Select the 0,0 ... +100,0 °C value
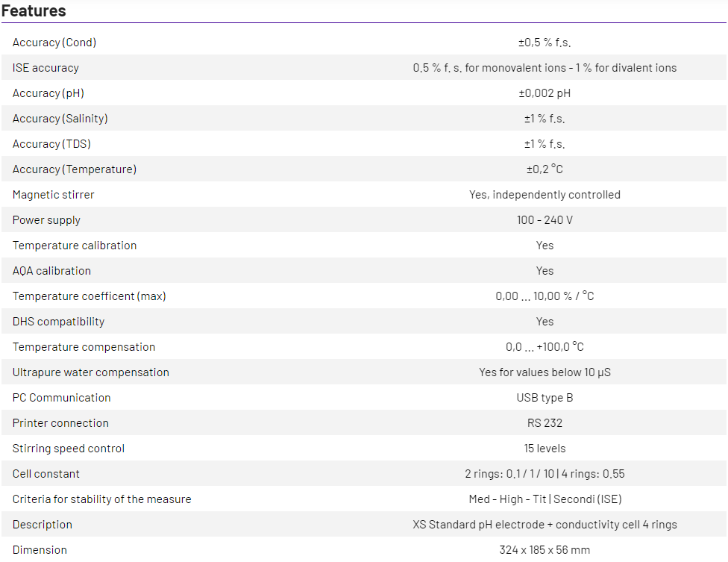The height and width of the screenshot is (562, 728). point(545,347)
